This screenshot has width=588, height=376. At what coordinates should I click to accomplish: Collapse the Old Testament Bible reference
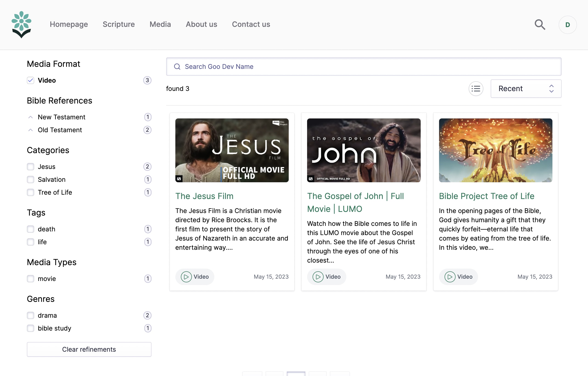31,129
